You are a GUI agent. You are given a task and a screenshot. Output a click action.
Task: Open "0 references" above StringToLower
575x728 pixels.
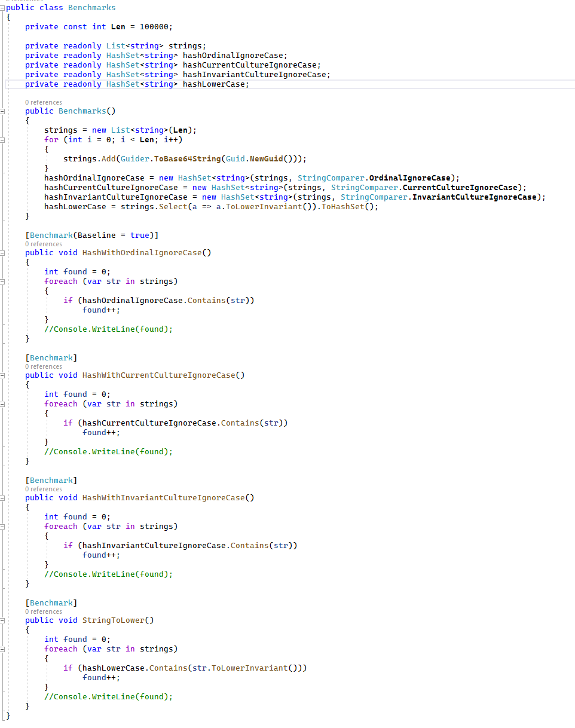pos(43,612)
